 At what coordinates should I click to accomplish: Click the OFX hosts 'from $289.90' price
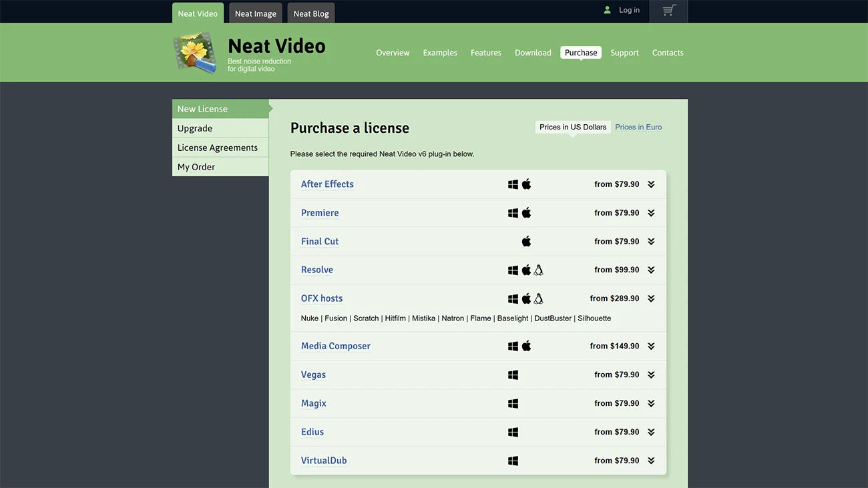pyautogui.click(x=614, y=298)
